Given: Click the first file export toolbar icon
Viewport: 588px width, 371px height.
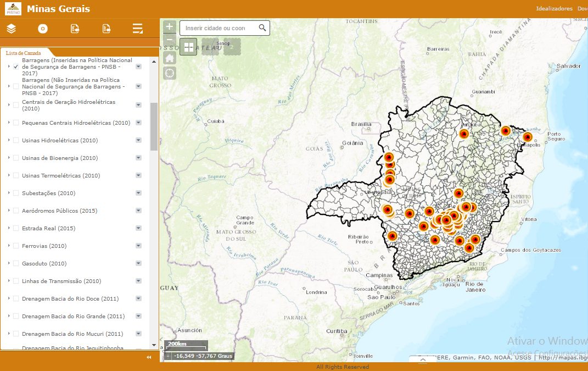Looking at the screenshot, I should (75, 29).
